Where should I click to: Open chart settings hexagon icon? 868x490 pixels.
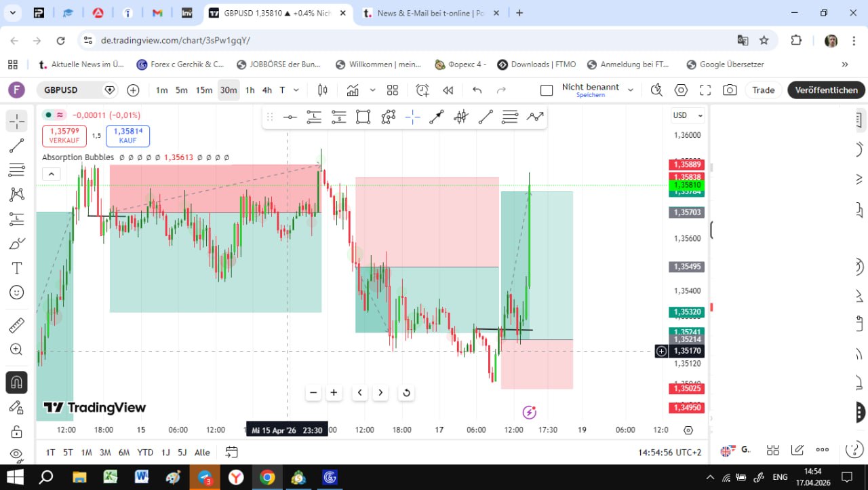pos(681,90)
